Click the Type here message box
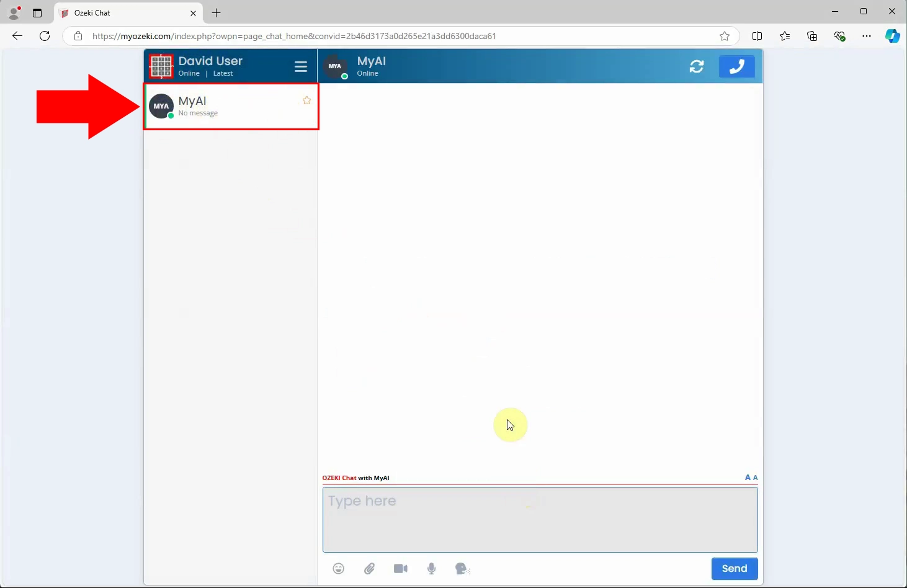Viewport: 907px width, 588px height. pyautogui.click(x=540, y=520)
